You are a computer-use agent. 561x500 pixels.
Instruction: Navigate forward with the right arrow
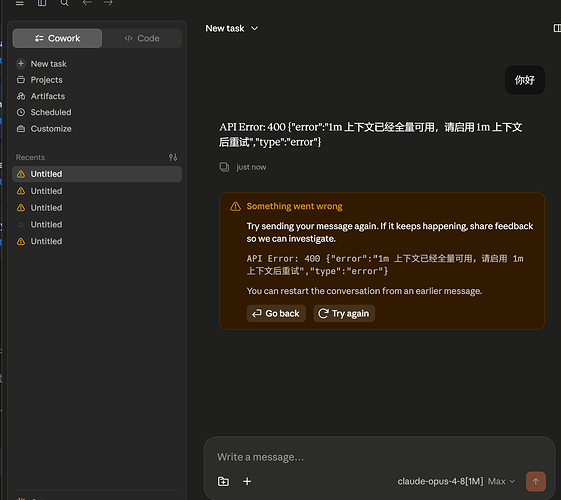[108, 3]
